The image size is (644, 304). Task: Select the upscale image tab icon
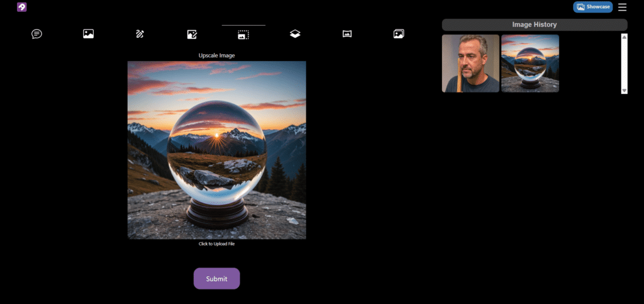coord(243,35)
